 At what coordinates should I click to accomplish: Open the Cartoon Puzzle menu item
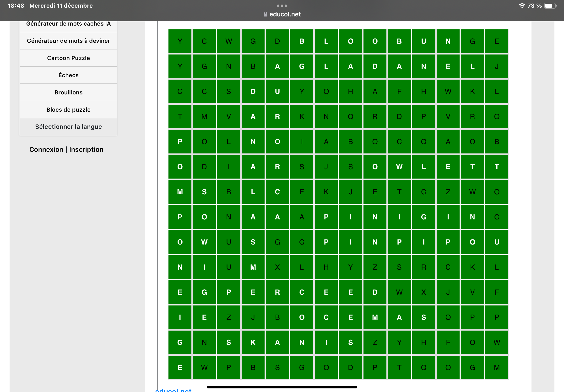(69, 58)
